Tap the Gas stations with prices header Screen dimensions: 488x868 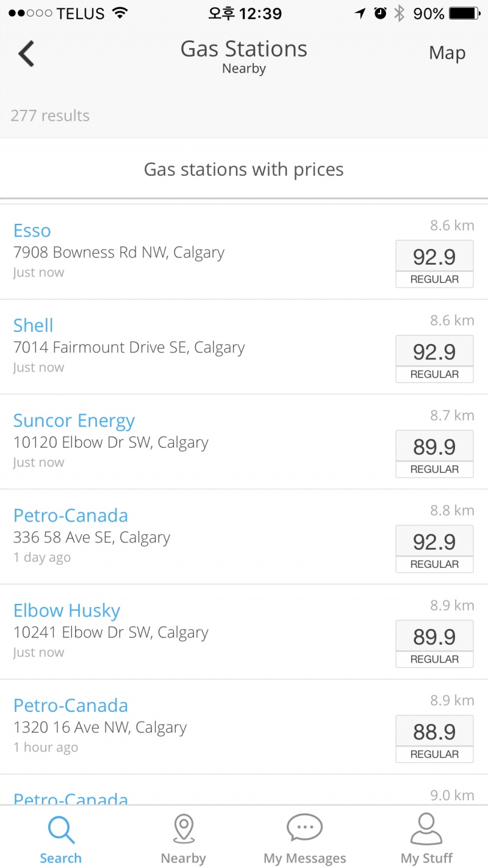point(244,169)
